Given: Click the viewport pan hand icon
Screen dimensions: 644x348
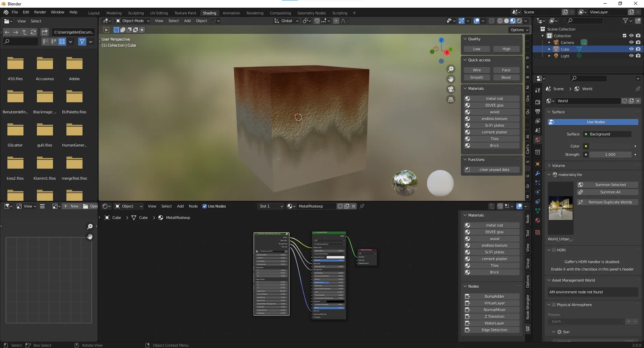Looking at the screenshot, I should [x=451, y=79].
